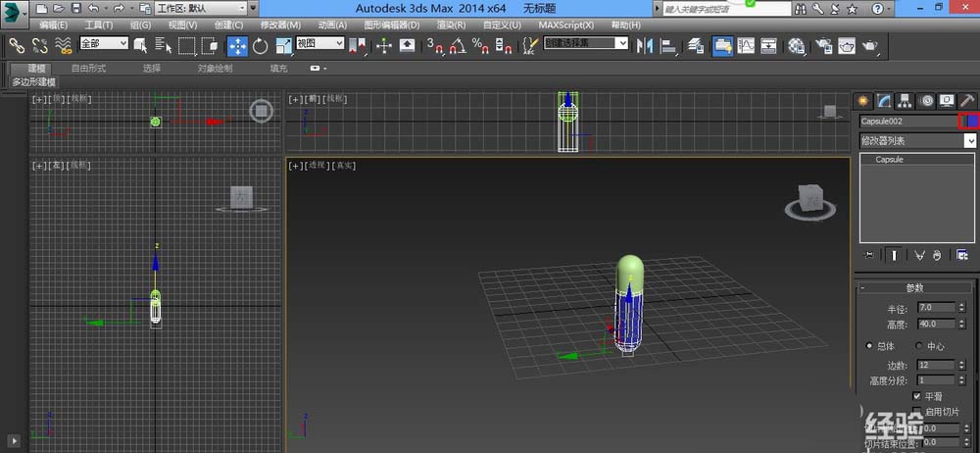Open the Hierarchy command panel tab

(x=905, y=100)
